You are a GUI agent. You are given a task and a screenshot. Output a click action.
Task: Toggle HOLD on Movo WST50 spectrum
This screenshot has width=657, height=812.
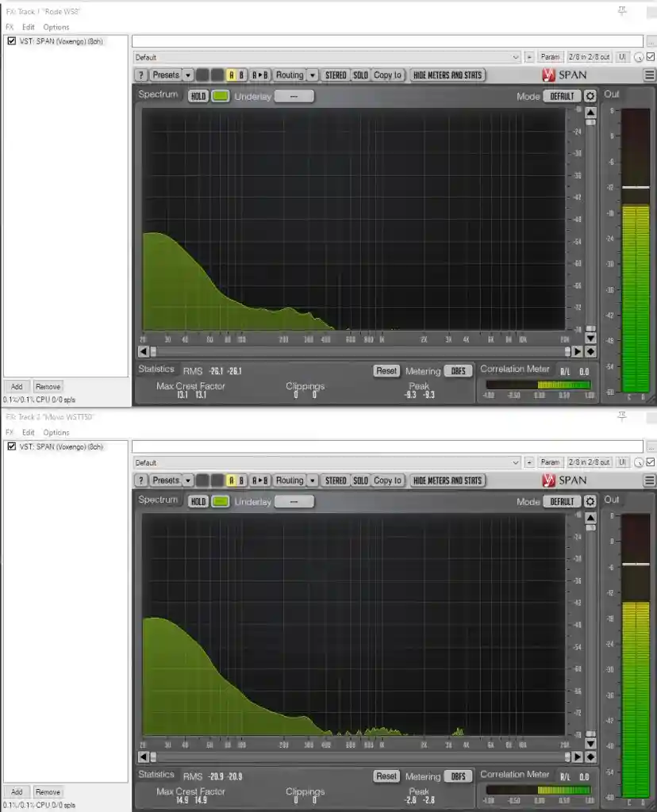(198, 502)
